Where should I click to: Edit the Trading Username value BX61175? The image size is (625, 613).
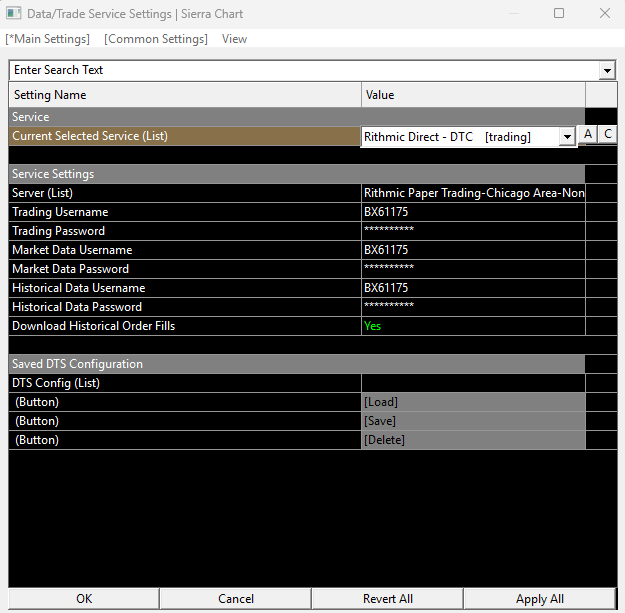473,212
